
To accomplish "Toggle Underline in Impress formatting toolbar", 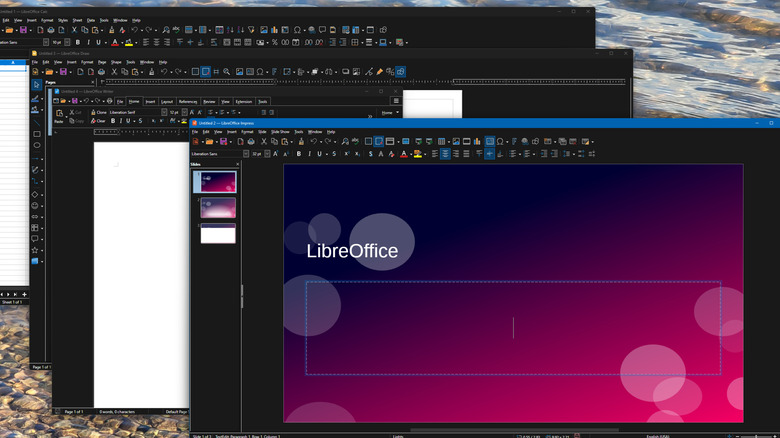I will [x=319, y=154].
